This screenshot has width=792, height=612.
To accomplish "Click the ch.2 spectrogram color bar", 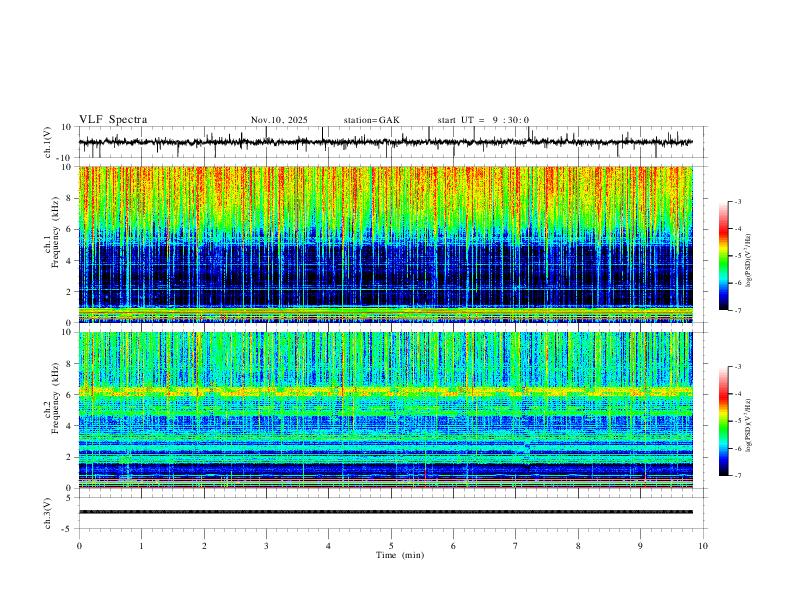I will point(723,421).
